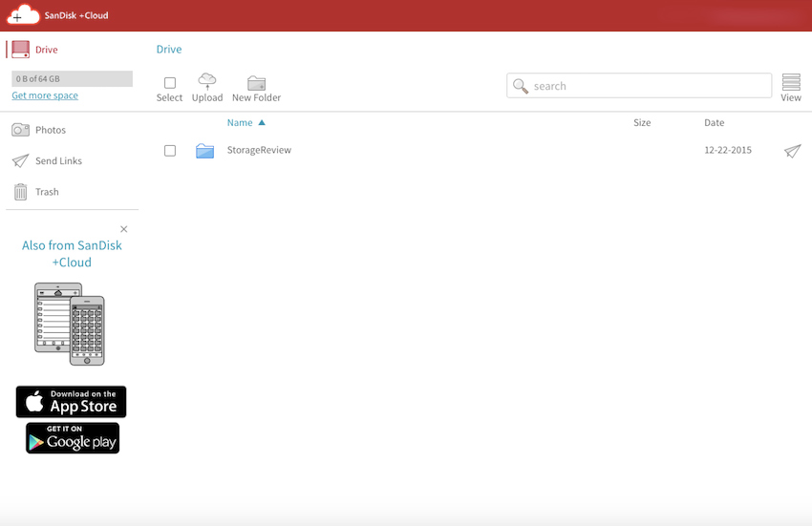This screenshot has height=526, width=812.
Task: Open the StorageReview folder icon
Action: click(205, 151)
